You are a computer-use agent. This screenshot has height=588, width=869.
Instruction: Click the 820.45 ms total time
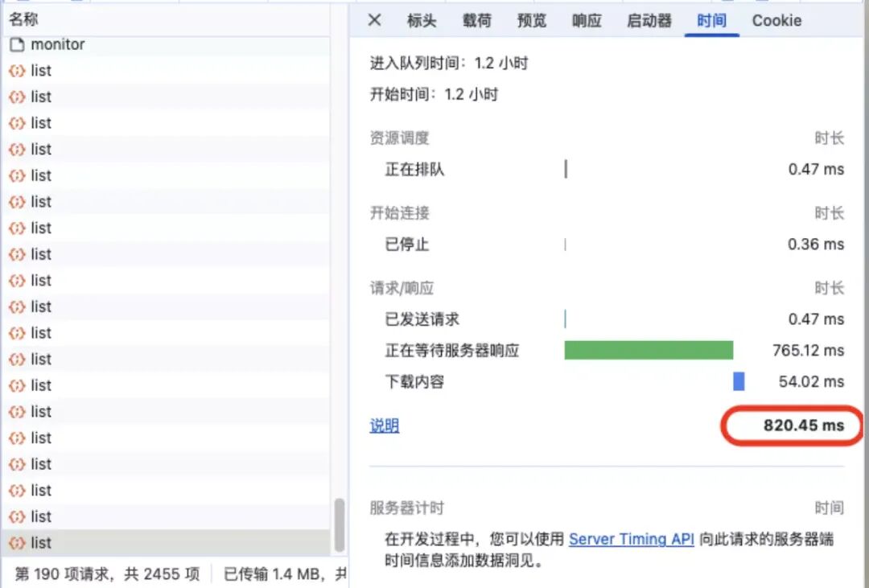pyautogui.click(x=804, y=426)
